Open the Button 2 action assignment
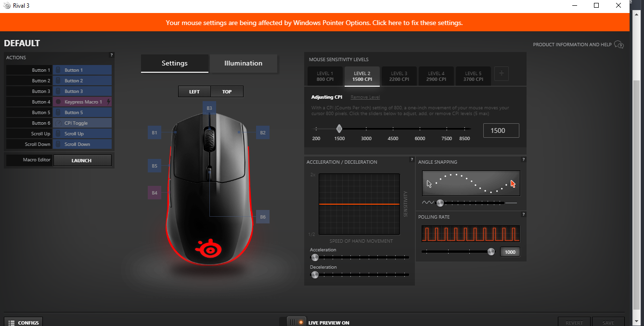644x326 pixels. coord(82,81)
